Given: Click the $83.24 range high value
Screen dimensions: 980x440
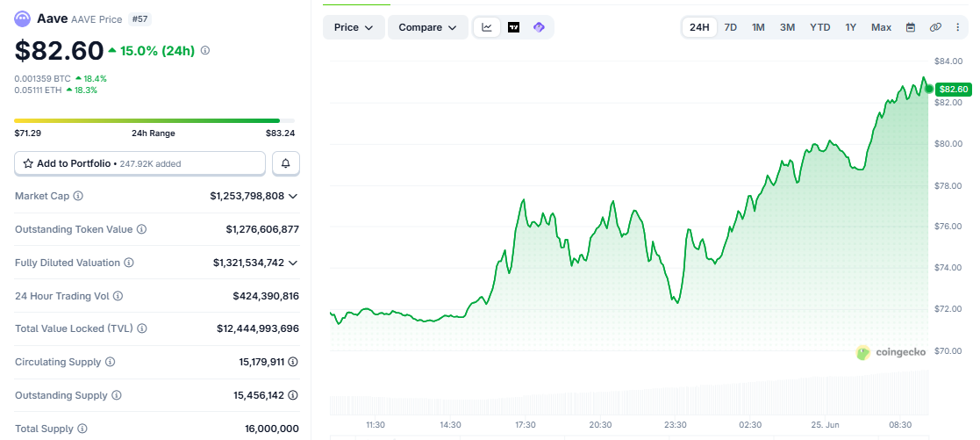Looking at the screenshot, I should tap(281, 133).
